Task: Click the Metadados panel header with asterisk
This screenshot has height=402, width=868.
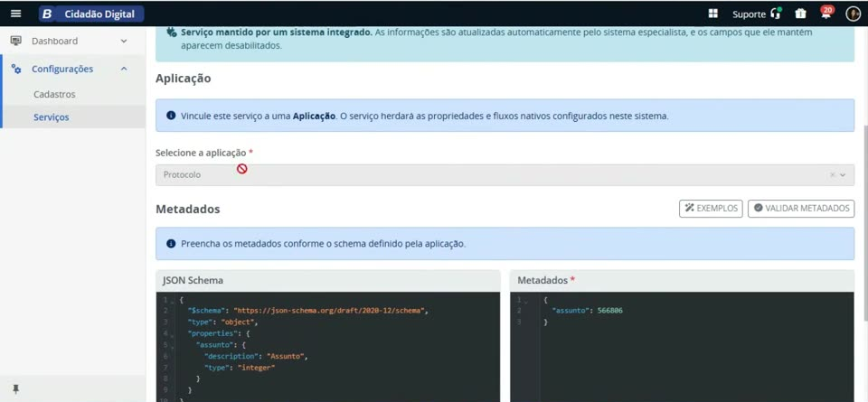Action: (x=682, y=280)
